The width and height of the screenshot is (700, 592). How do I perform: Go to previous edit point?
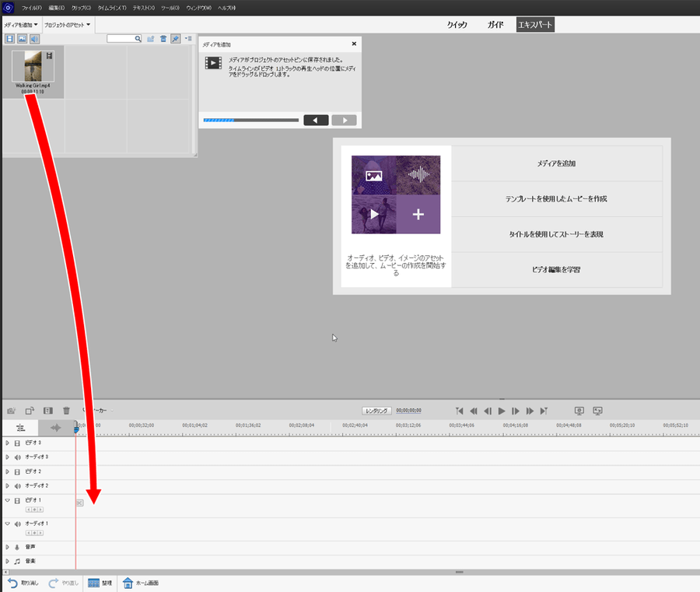pyautogui.click(x=460, y=411)
